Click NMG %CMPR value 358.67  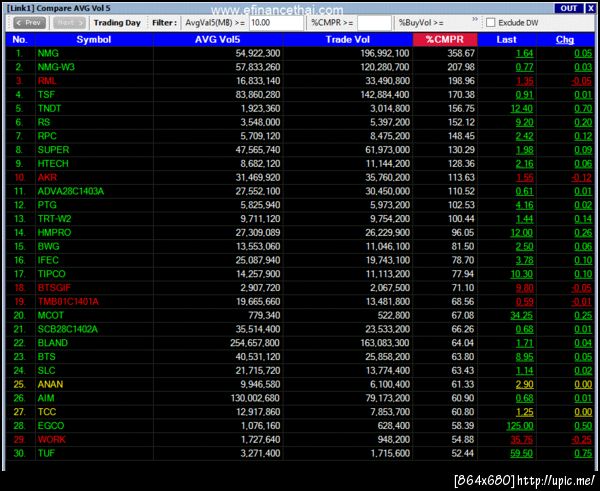coord(461,54)
